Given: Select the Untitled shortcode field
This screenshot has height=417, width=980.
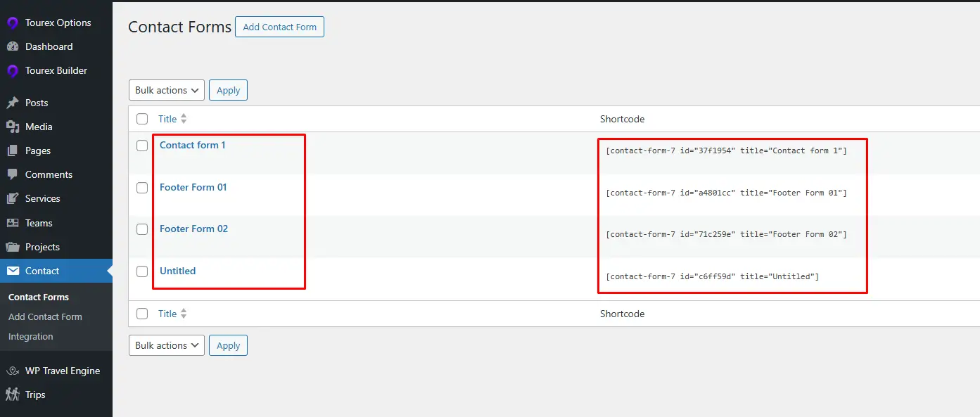Looking at the screenshot, I should coord(712,276).
